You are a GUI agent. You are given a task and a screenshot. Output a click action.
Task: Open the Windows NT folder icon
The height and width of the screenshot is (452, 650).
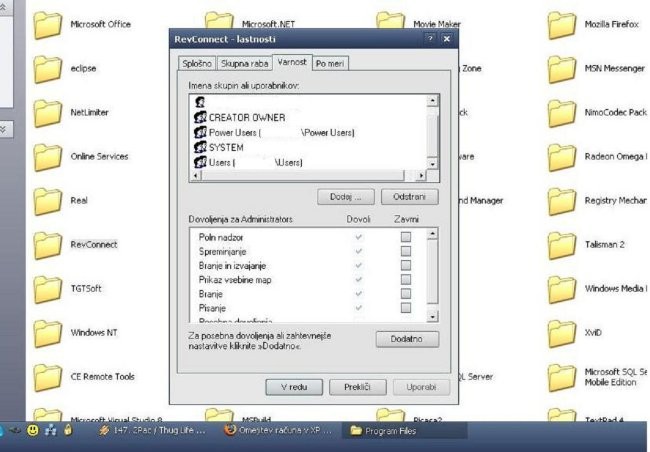click(47, 333)
